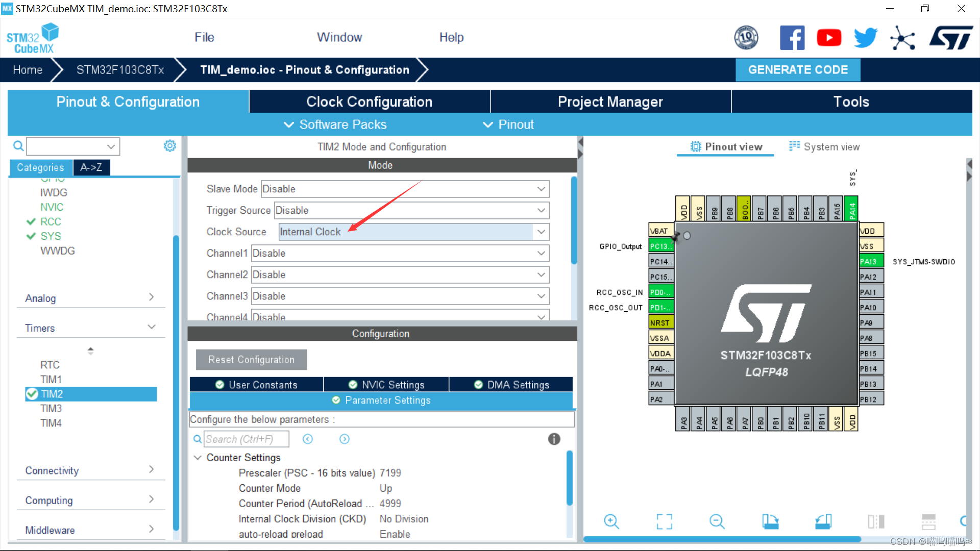Open the Project Manager tab
Screen dimensions: 980x551
(610, 102)
